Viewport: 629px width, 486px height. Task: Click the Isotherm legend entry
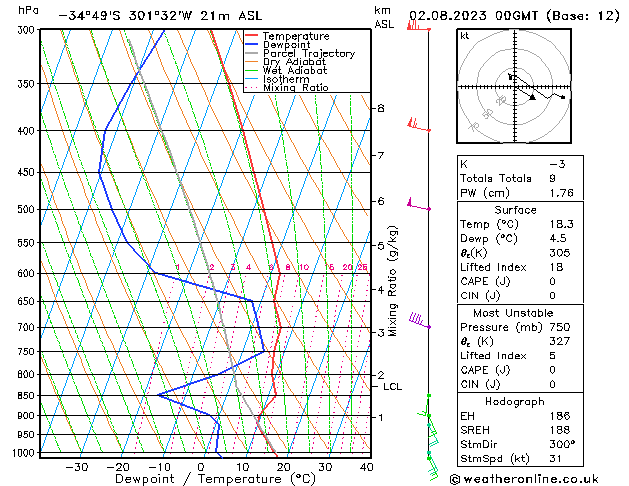point(277,79)
